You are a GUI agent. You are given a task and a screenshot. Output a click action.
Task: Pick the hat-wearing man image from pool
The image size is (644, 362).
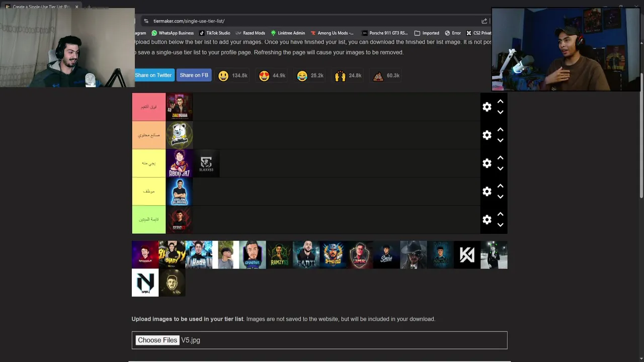(x=413, y=255)
